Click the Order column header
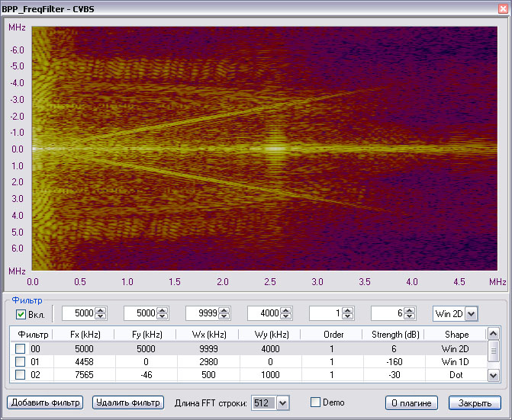Image resolution: width=512 pixels, height=420 pixels. [332, 334]
